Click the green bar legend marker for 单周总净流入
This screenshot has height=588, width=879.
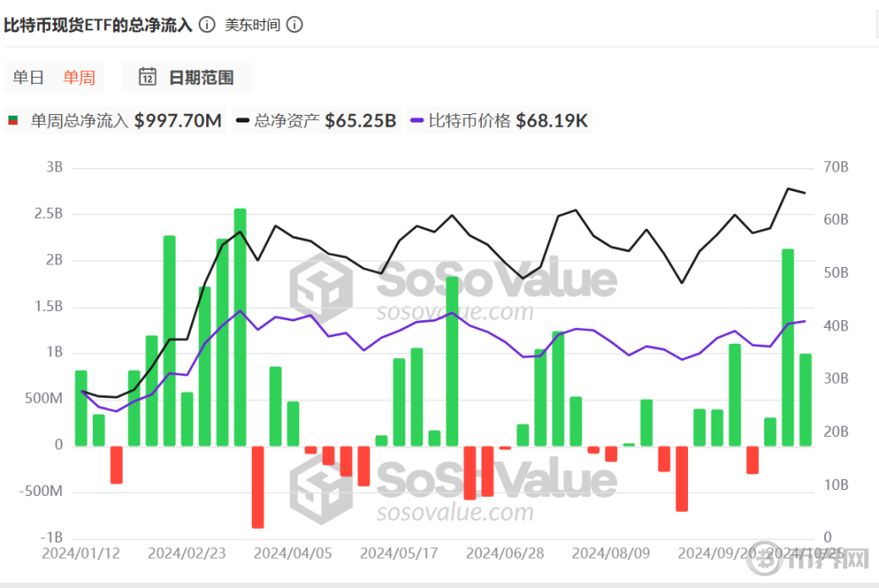(12, 120)
